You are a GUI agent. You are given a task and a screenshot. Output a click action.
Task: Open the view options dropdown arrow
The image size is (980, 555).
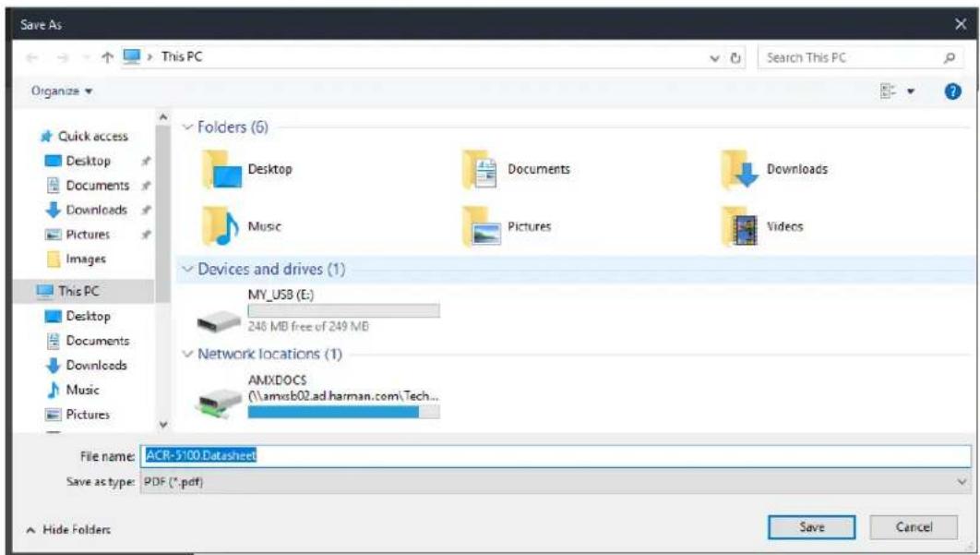[x=911, y=92]
